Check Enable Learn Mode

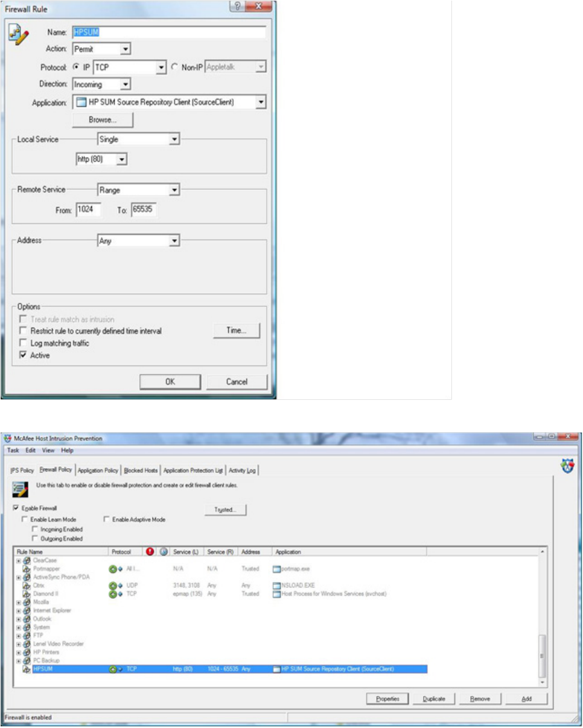tap(25, 519)
